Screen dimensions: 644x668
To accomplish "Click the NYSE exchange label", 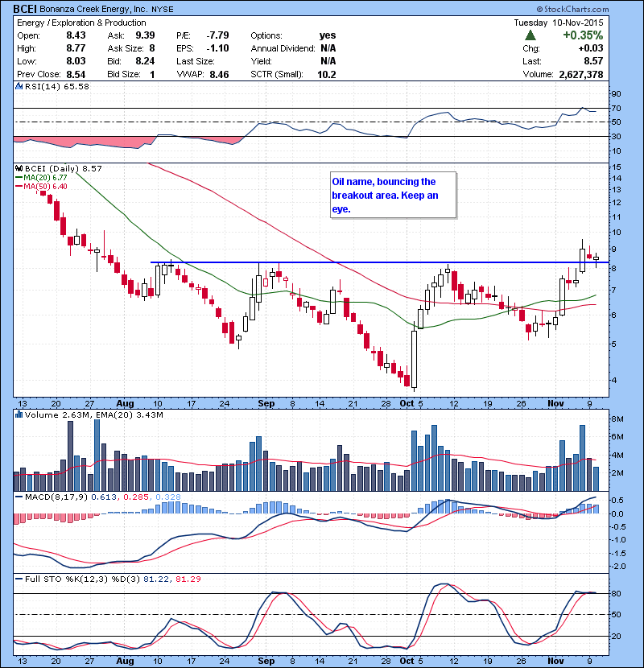I will point(163,10).
